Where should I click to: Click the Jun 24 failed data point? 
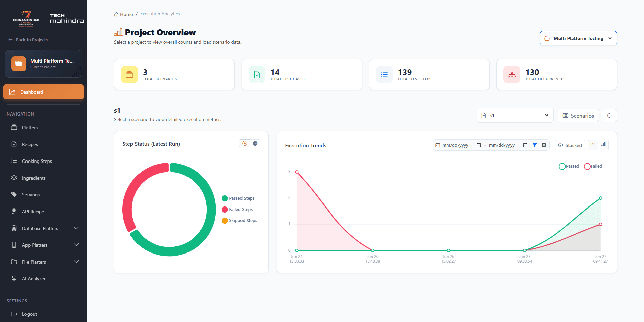[x=297, y=172]
